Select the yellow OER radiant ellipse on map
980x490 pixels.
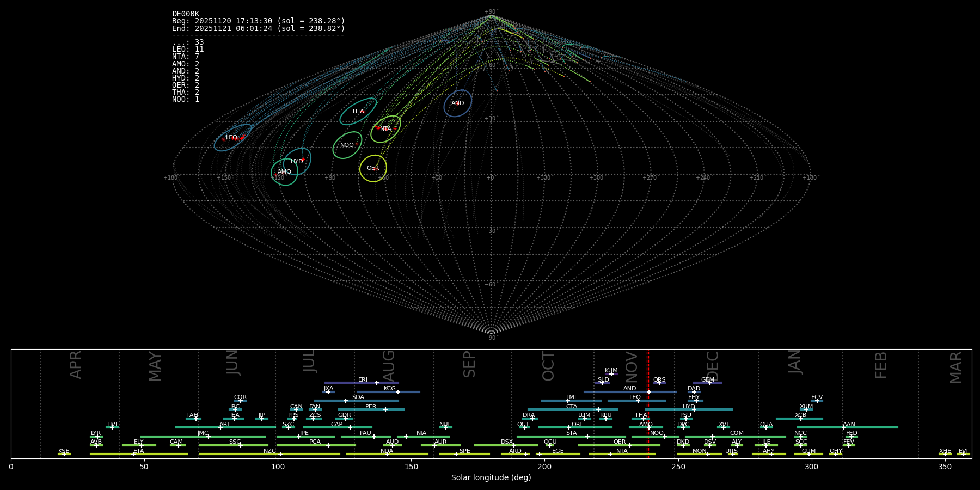(x=373, y=168)
